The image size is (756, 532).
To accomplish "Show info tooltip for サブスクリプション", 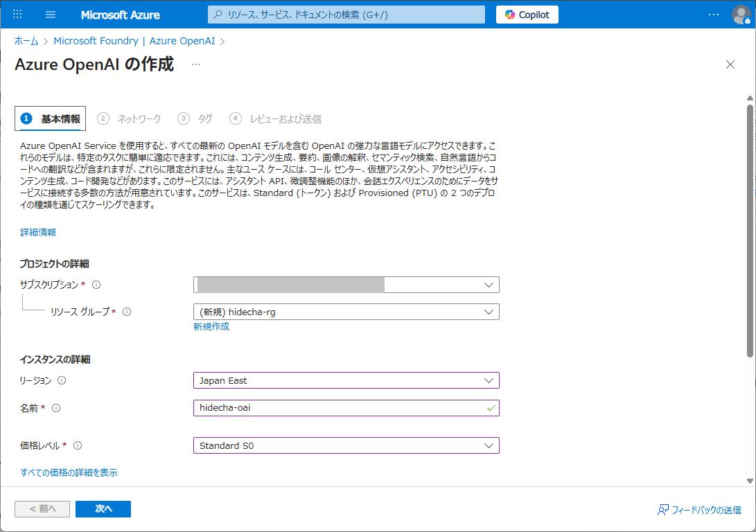I will click(96, 285).
